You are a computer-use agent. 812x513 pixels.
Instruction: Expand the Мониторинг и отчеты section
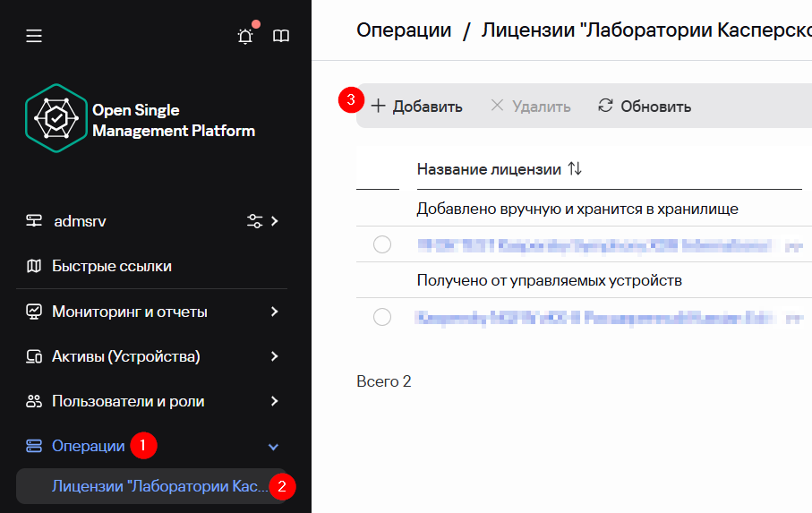tap(275, 312)
